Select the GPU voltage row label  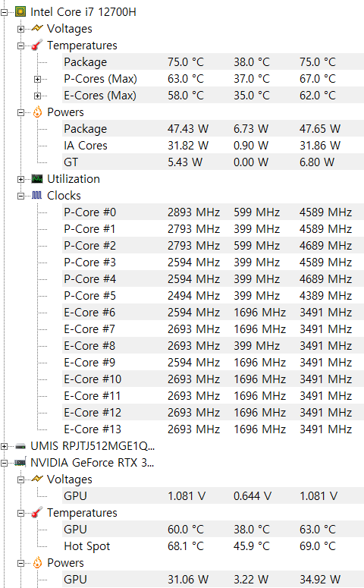(x=75, y=495)
